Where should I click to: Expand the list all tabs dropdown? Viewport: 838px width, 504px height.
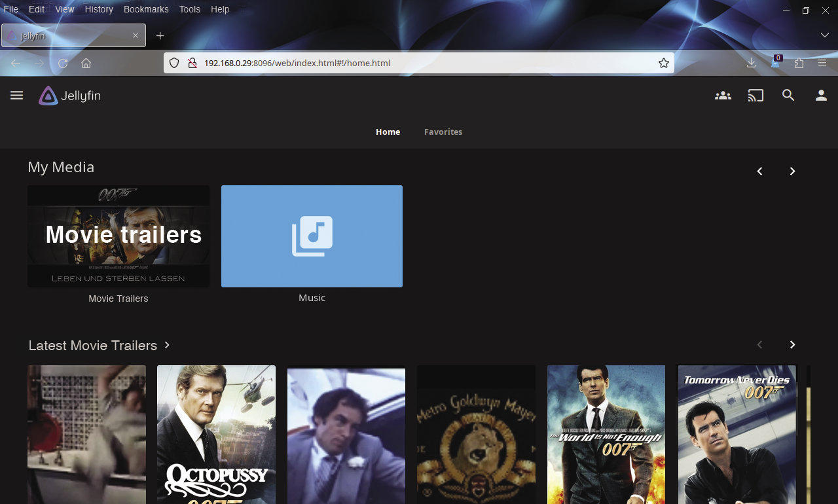pos(825,35)
